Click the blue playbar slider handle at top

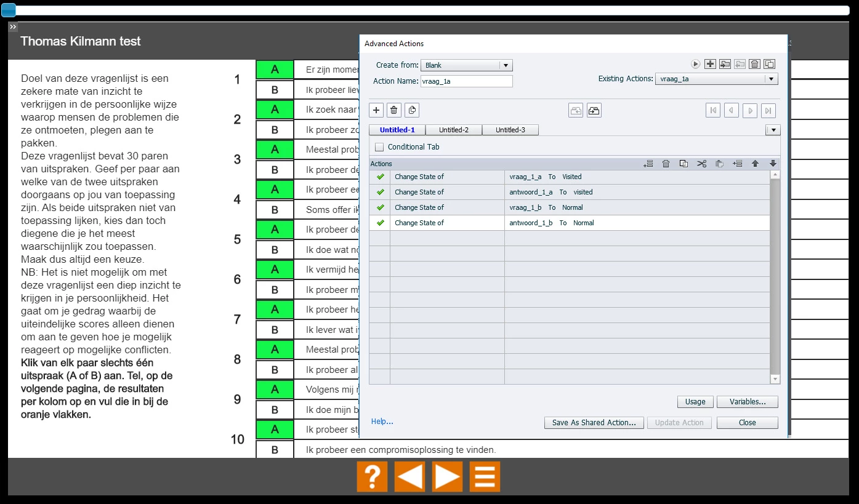coord(8,10)
